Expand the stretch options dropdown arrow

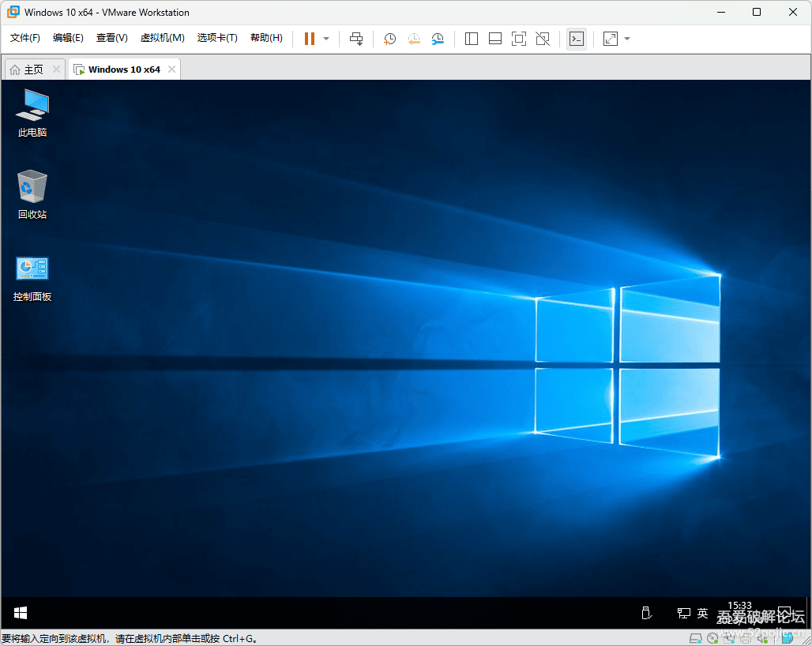pyautogui.click(x=627, y=39)
